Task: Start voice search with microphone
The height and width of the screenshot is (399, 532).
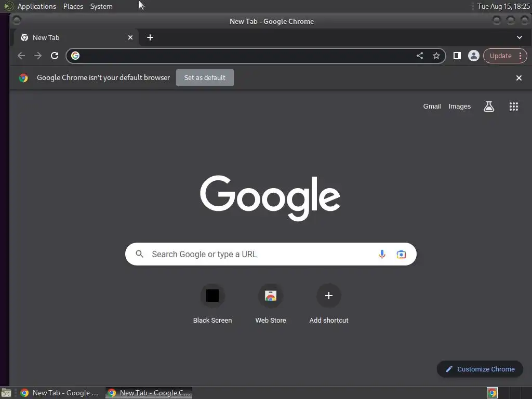Action: pos(382,254)
